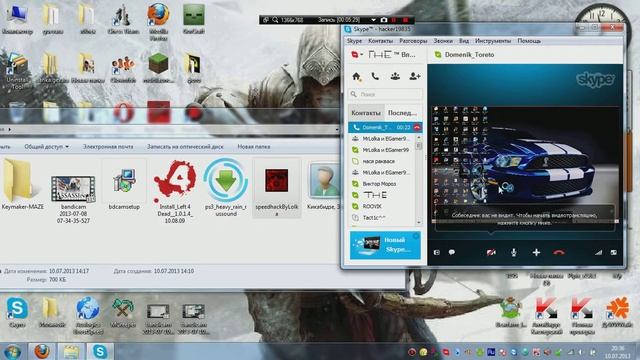This screenshot has width=640, height=360.
Task: Hang up with the red call-bar button
Action: click(x=559, y=253)
